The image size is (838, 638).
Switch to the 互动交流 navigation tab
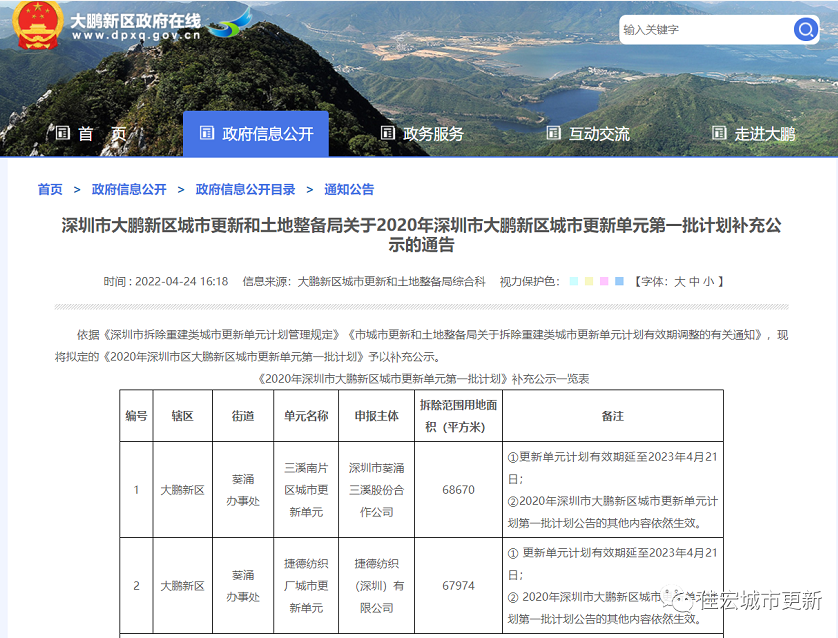pyautogui.click(x=599, y=134)
